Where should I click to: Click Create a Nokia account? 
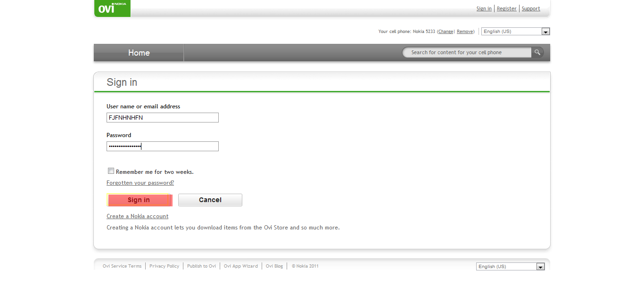coord(137,216)
